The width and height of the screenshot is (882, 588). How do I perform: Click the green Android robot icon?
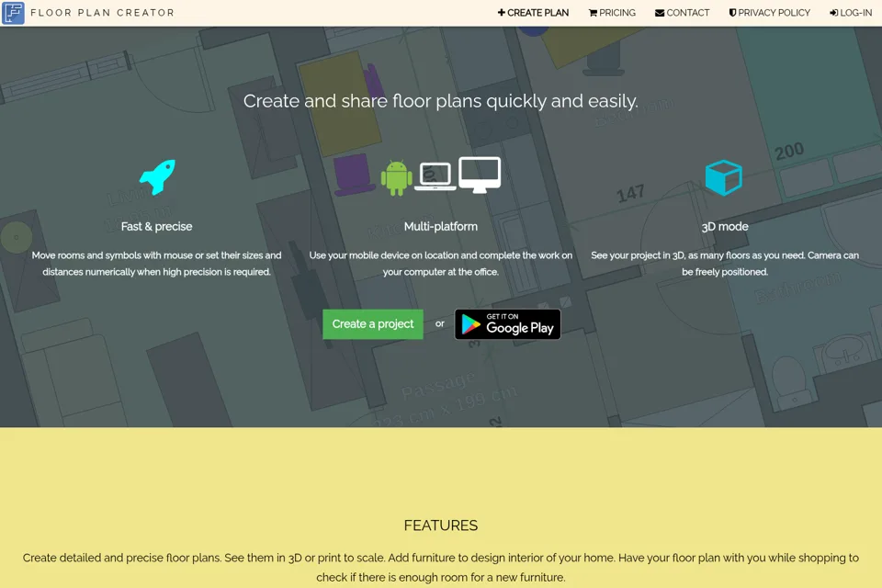(x=397, y=178)
